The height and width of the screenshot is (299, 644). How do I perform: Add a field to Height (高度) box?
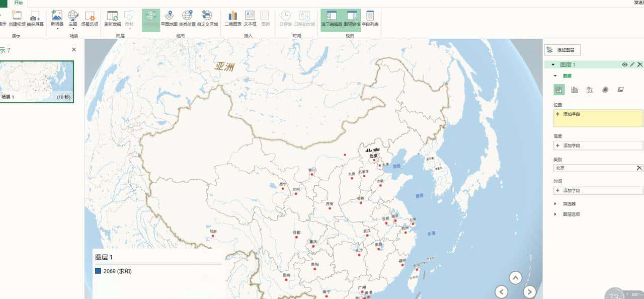[598, 145]
